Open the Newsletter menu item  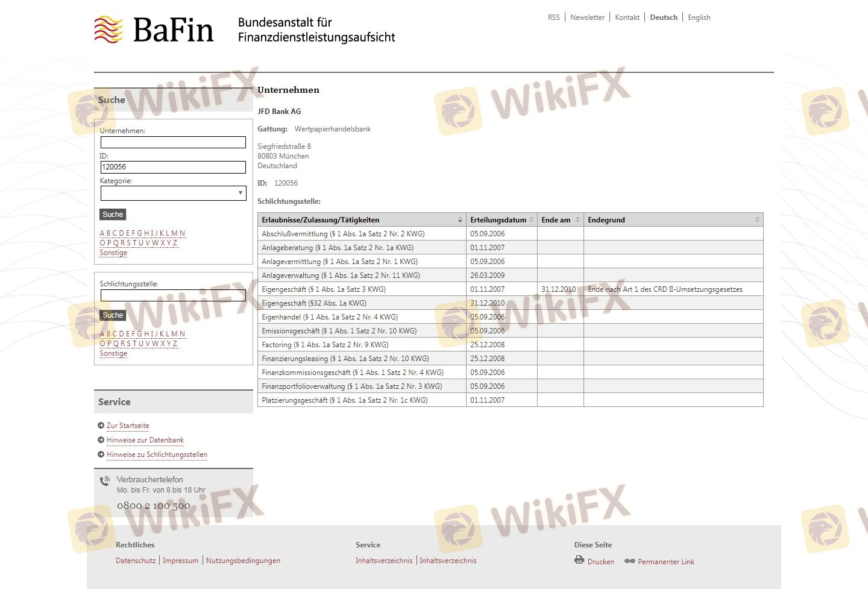[x=587, y=17]
